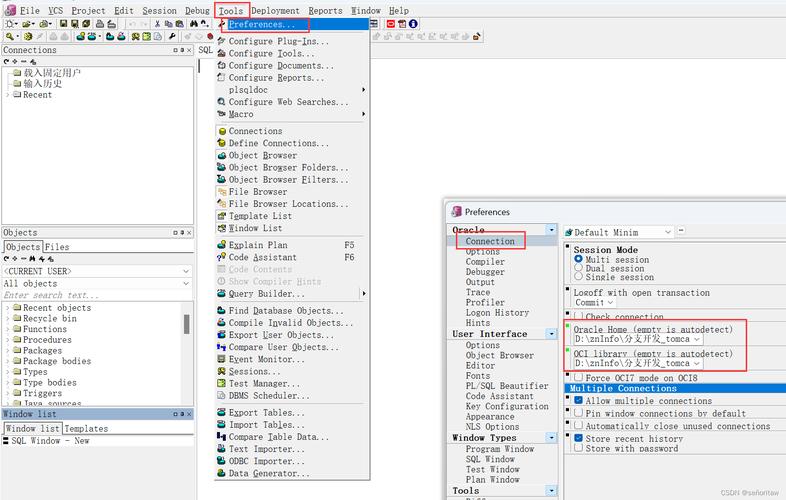Screen dimensions: 786x500
Task: Click the Objects tree scrollbar thumb
Action: [x=186, y=324]
